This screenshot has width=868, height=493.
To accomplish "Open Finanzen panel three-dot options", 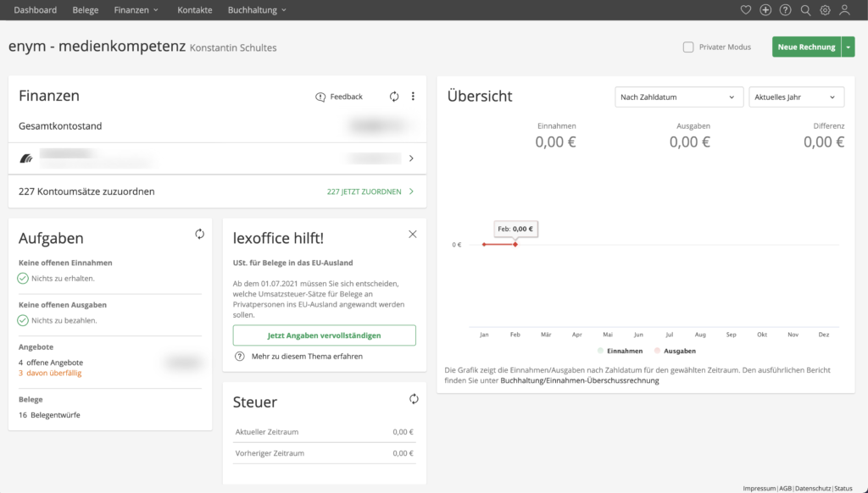I will [413, 97].
